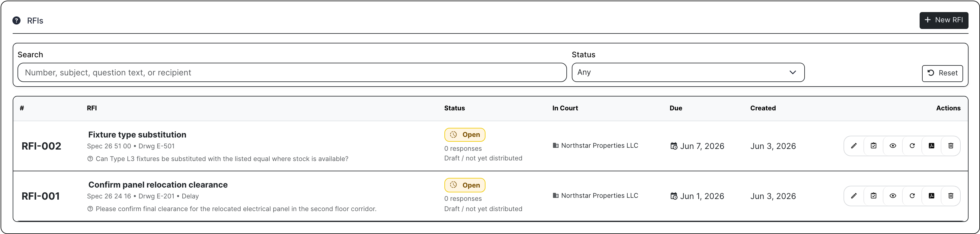Image resolution: width=980 pixels, height=234 pixels.
Task: Open the Confirm panel relocation clearance title
Action: 158,185
